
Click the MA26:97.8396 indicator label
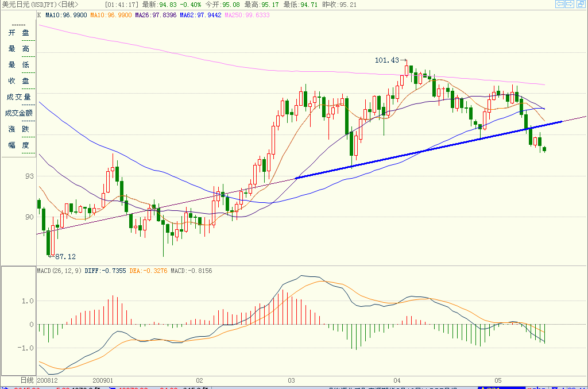coord(156,15)
